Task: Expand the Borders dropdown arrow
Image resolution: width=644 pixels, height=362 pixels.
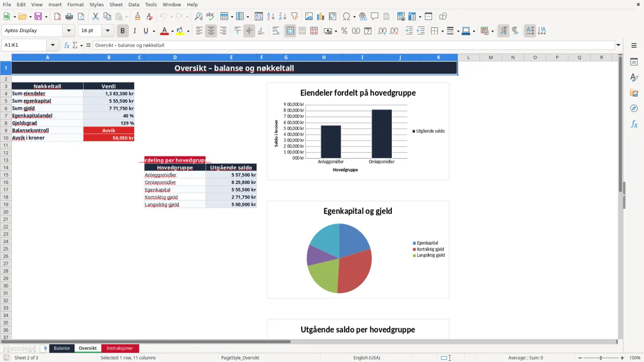Action: point(442,31)
